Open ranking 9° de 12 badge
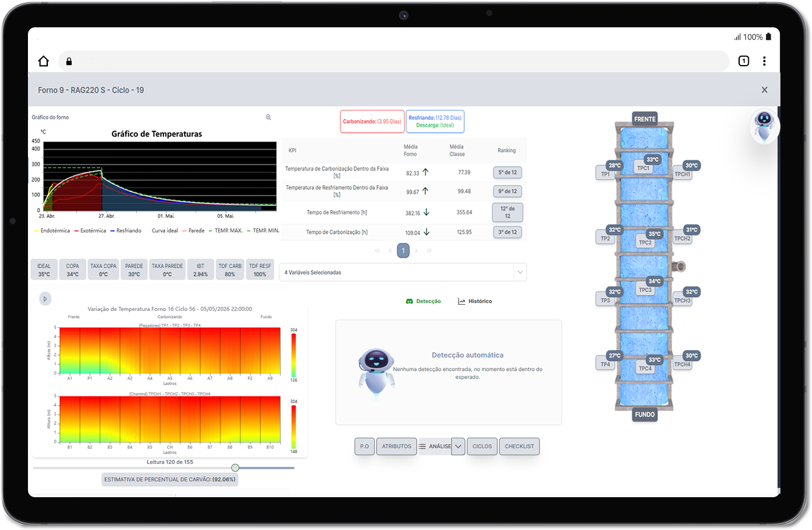The height and width of the screenshot is (530, 812). (507, 191)
